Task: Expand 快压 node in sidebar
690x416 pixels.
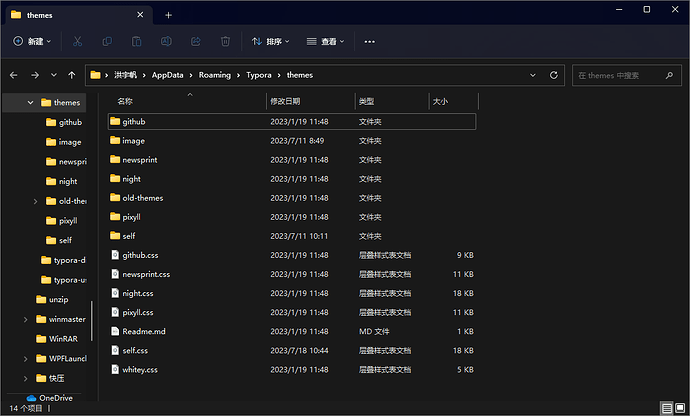Action: pos(26,379)
